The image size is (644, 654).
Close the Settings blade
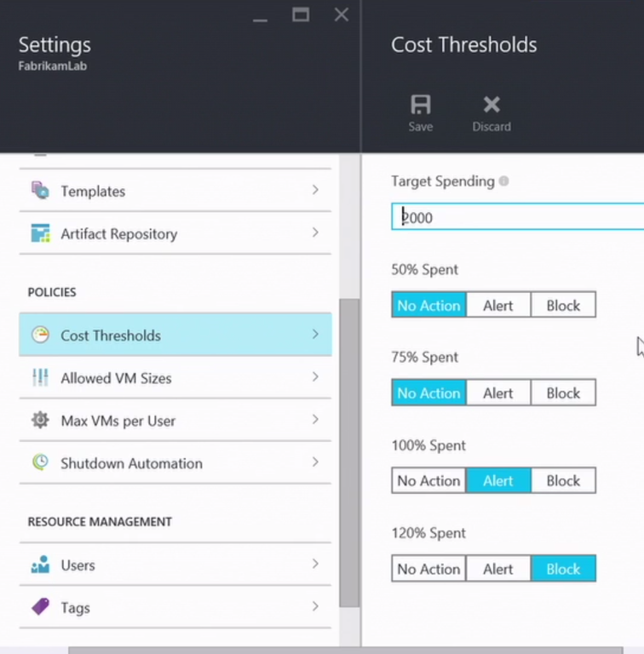click(342, 15)
